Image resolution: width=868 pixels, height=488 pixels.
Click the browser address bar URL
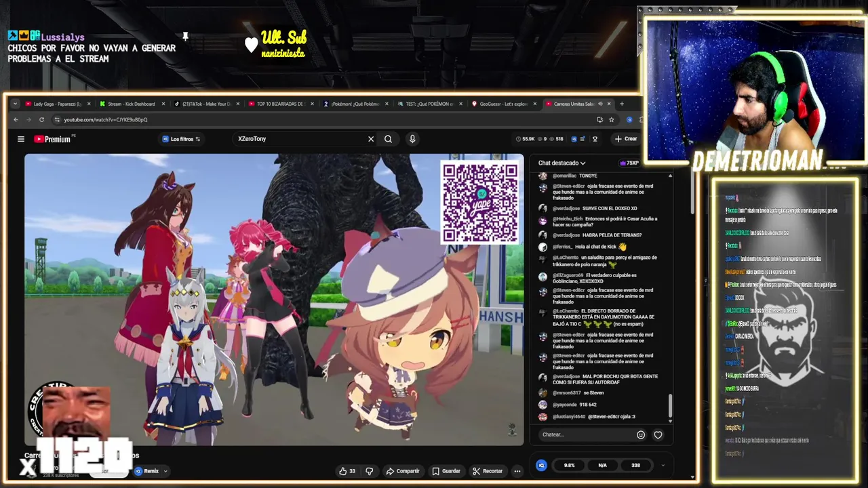[x=105, y=119]
